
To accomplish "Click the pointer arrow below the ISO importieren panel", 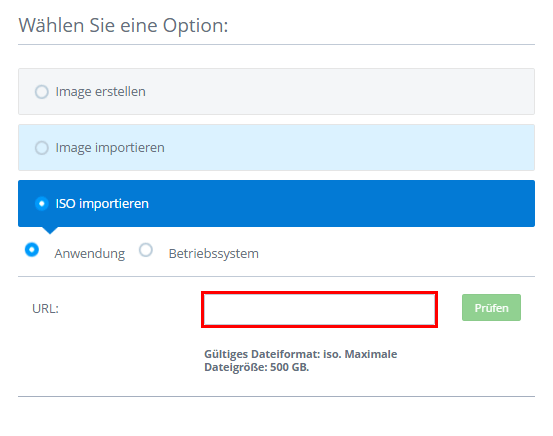I will point(50,230).
